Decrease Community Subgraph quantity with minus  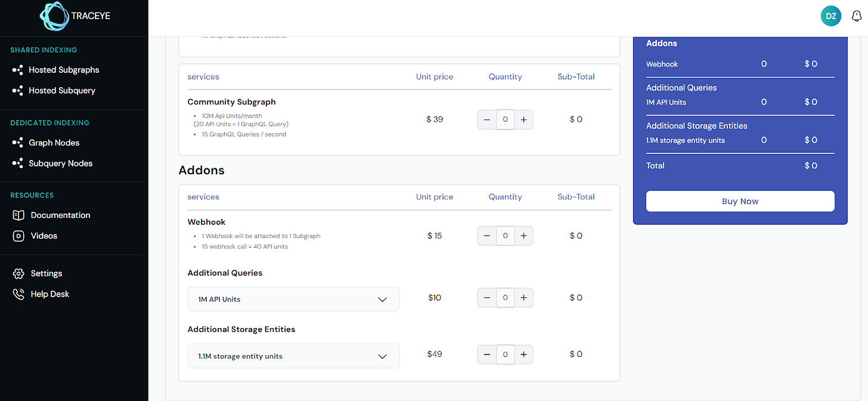click(x=486, y=119)
